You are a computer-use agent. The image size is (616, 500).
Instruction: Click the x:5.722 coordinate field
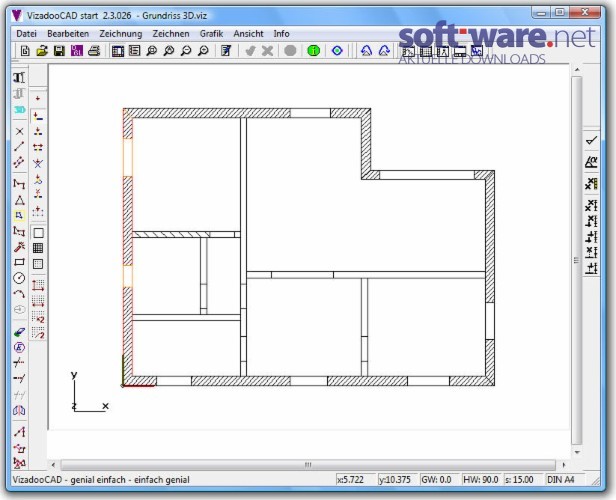click(x=356, y=480)
